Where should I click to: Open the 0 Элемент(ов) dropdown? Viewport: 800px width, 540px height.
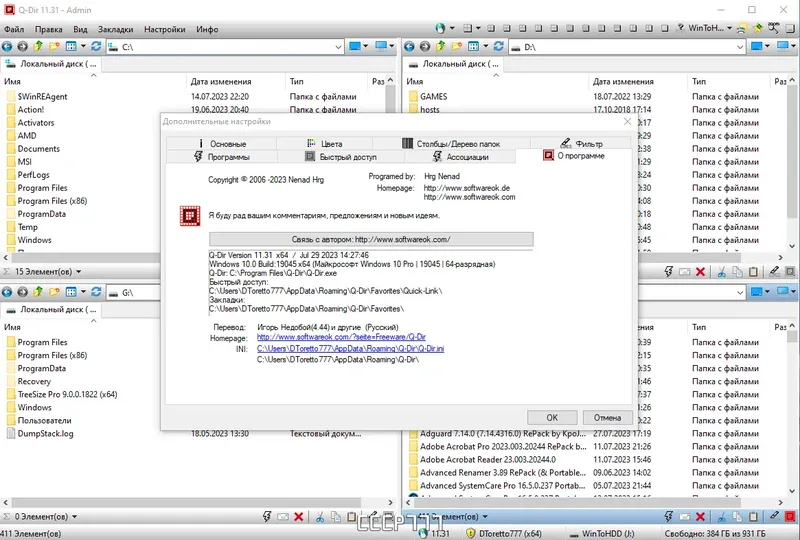pos(74,517)
